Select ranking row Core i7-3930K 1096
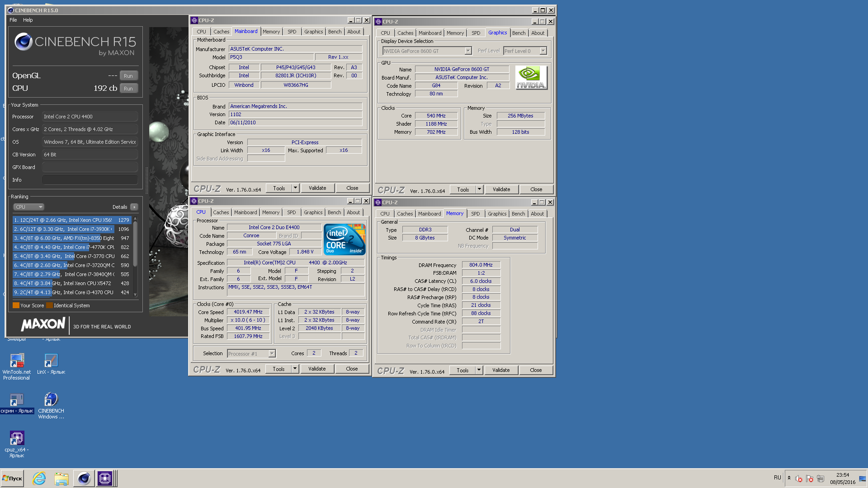 pyautogui.click(x=72, y=229)
